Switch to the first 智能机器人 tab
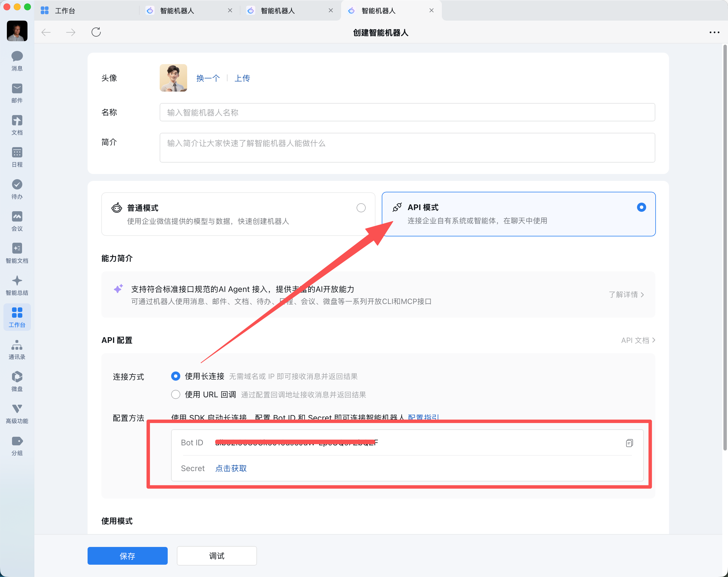This screenshot has width=728, height=577. [x=189, y=11]
